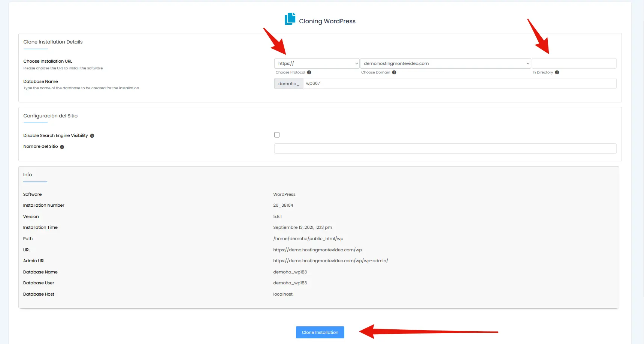Image resolution: width=644 pixels, height=344 pixels.
Task: Click the Admin URL value ending in wp-admin/
Action: [x=331, y=261]
